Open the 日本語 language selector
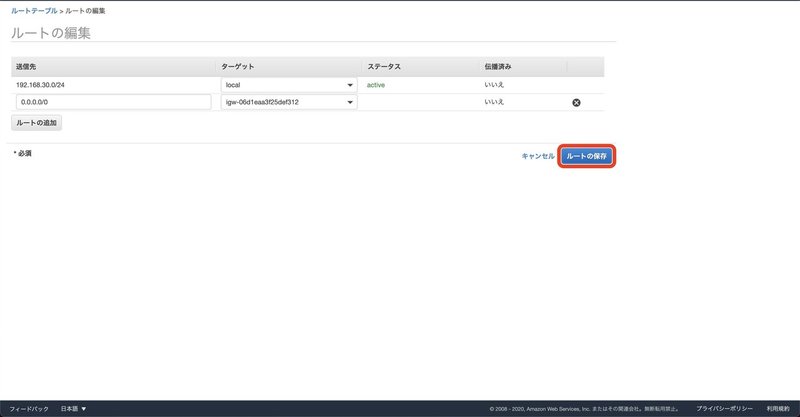 pyautogui.click(x=73, y=409)
